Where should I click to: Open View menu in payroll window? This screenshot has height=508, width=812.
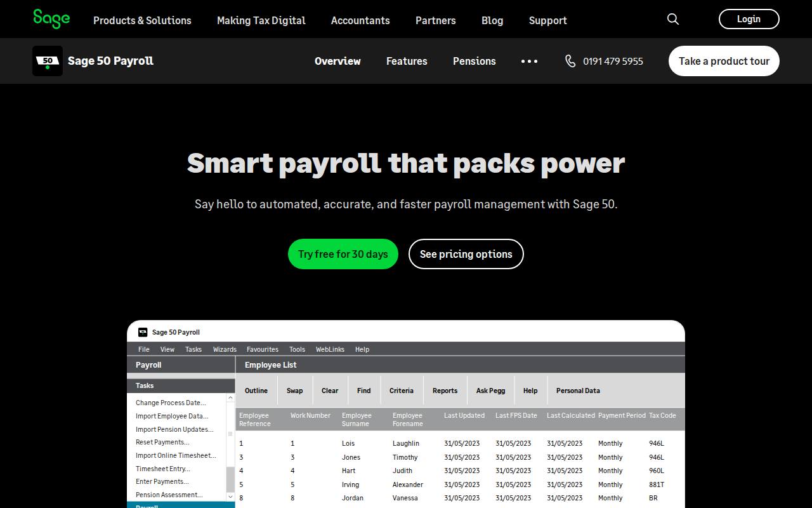167,349
